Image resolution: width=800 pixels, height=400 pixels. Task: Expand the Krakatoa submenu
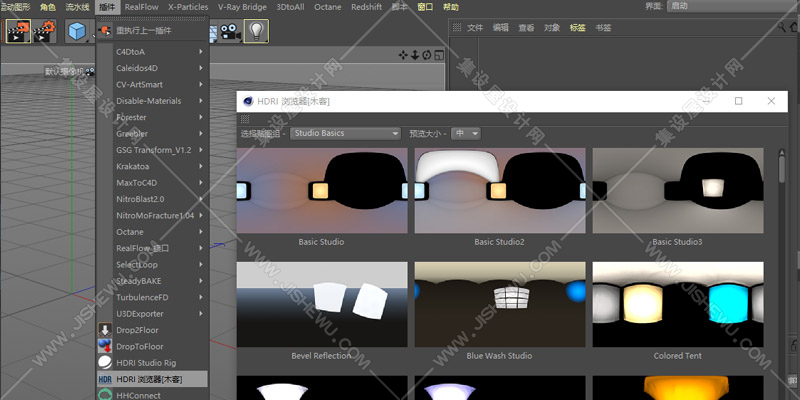click(152, 166)
